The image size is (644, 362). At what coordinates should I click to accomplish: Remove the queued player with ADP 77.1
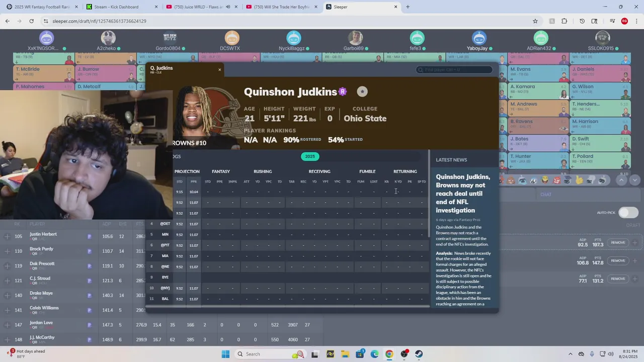tap(618, 279)
